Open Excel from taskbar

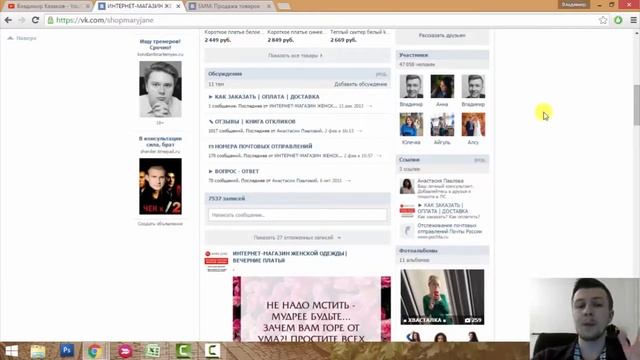click(x=153, y=351)
